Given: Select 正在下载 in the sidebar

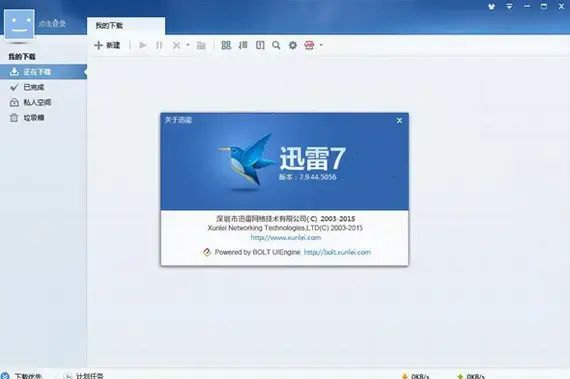Looking at the screenshot, I should click(43, 72).
